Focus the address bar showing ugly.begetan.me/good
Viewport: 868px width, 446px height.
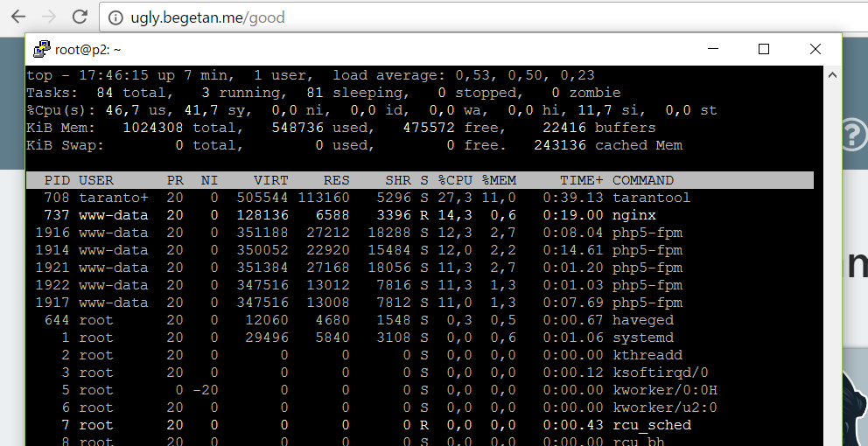tap(484, 17)
